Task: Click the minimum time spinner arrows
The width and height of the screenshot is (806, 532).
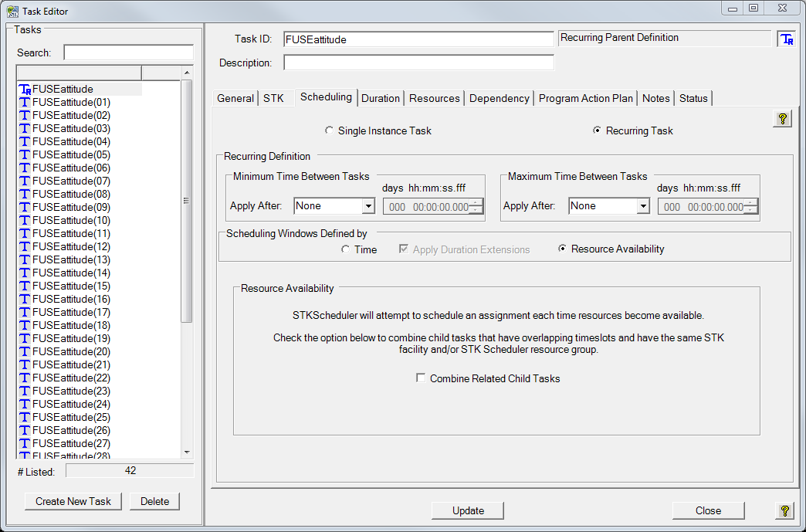Action: tap(476, 206)
